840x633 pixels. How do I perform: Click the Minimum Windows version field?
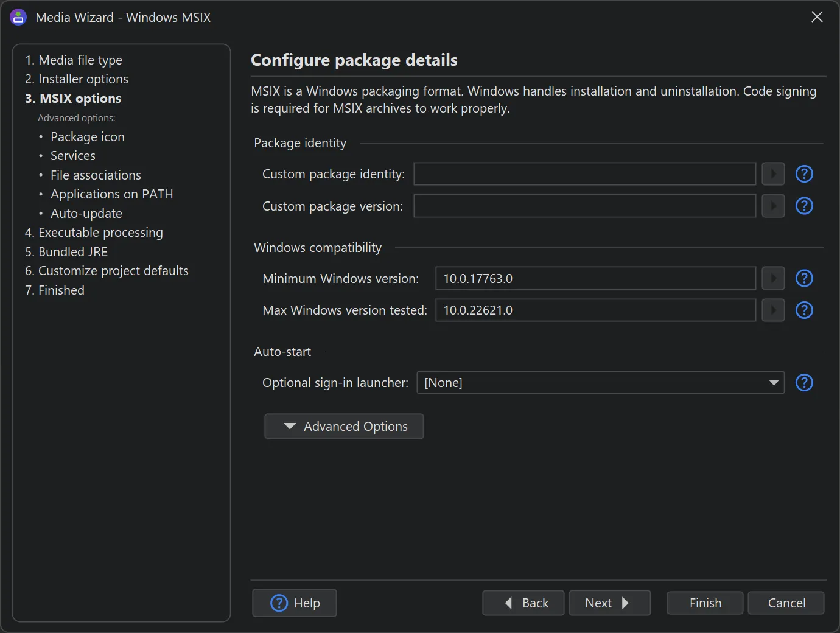(x=596, y=278)
